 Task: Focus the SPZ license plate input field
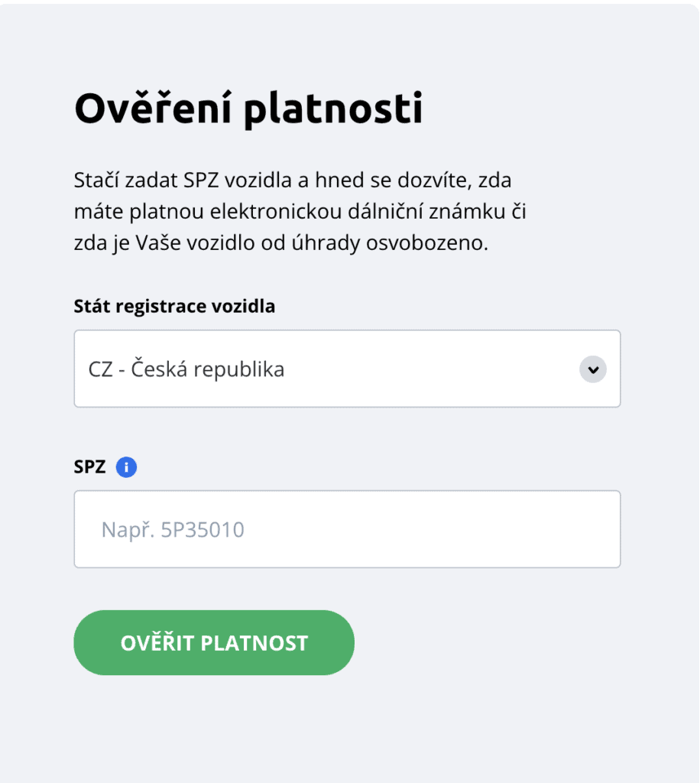[x=347, y=529]
